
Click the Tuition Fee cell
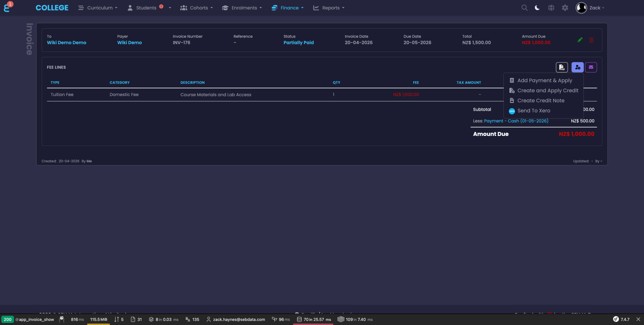point(62,95)
